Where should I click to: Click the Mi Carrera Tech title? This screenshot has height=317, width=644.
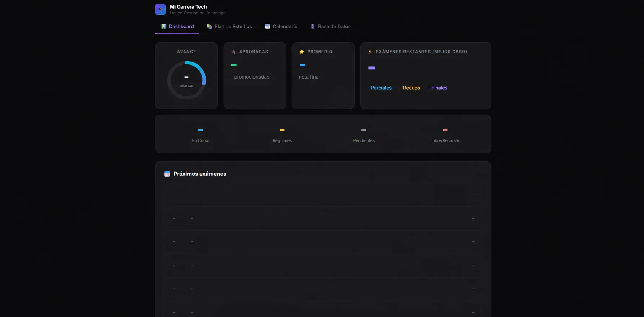(188, 7)
